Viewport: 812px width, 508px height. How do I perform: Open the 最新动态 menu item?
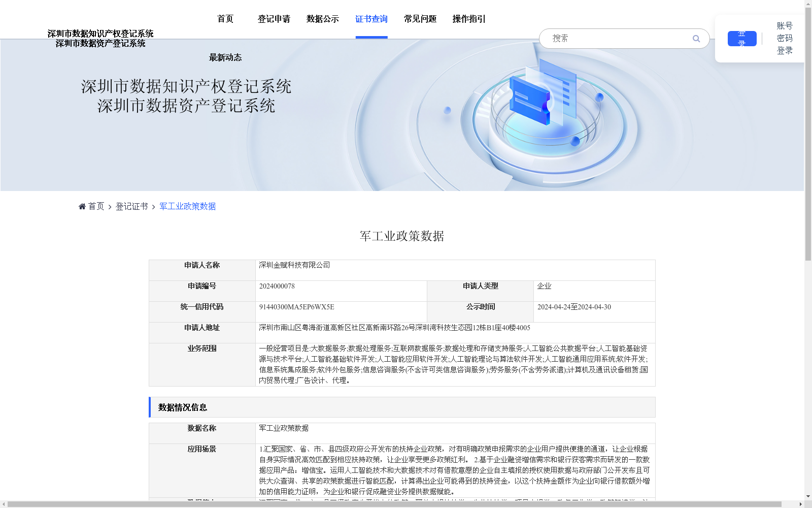[x=225, y=57]
